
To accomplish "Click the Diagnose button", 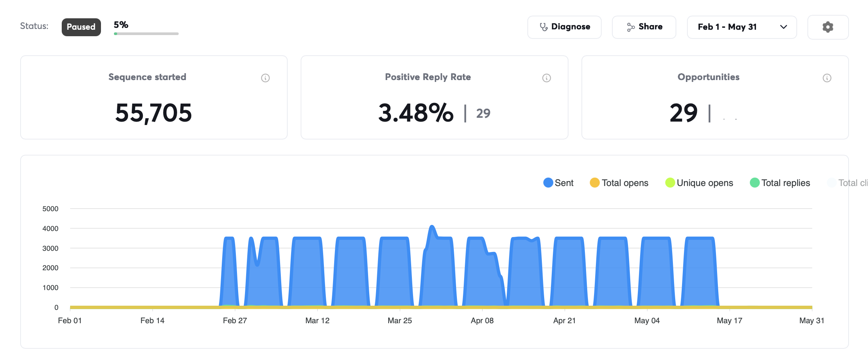I will click(564, 27).
